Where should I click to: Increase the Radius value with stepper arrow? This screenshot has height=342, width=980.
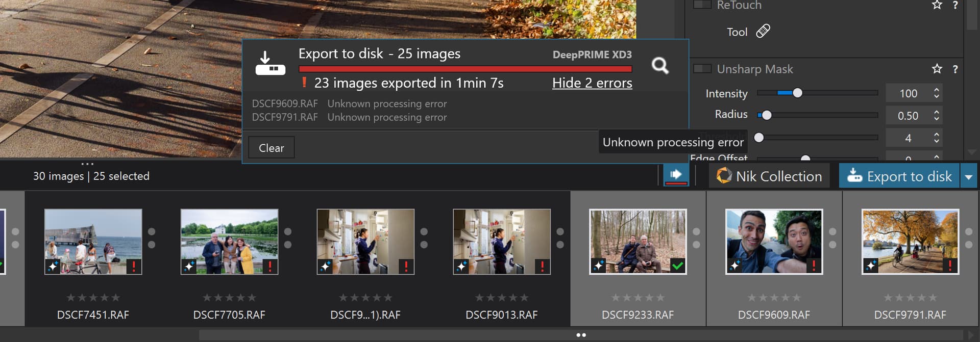[x=936, y=112]
